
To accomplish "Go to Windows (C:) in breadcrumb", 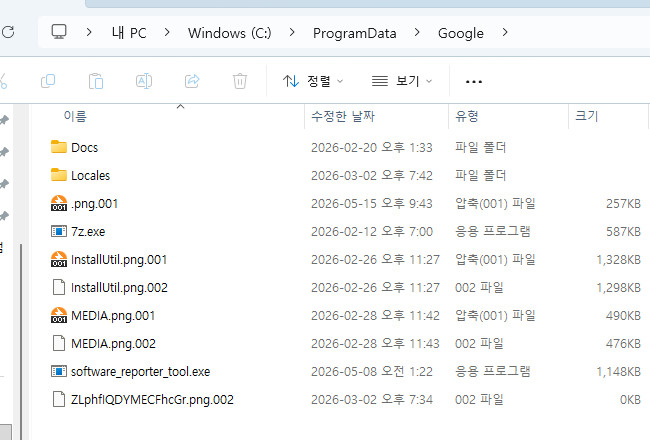I will [230, 33].
